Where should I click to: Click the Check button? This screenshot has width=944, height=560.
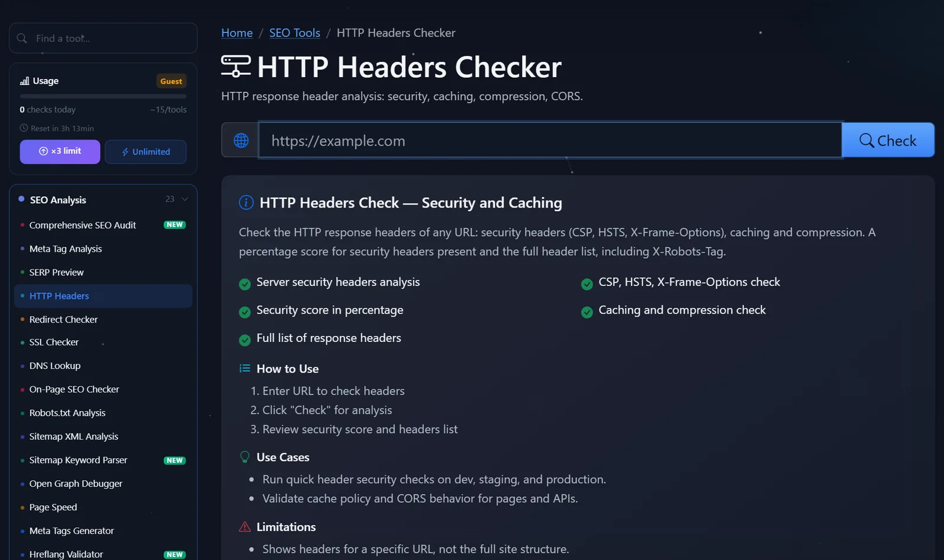(888, 140)
